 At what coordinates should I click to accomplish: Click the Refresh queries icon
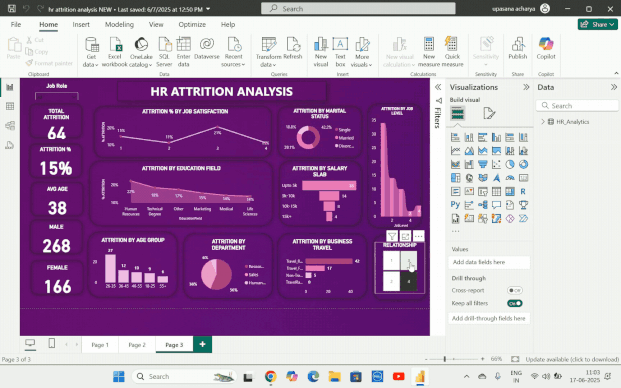293,48
